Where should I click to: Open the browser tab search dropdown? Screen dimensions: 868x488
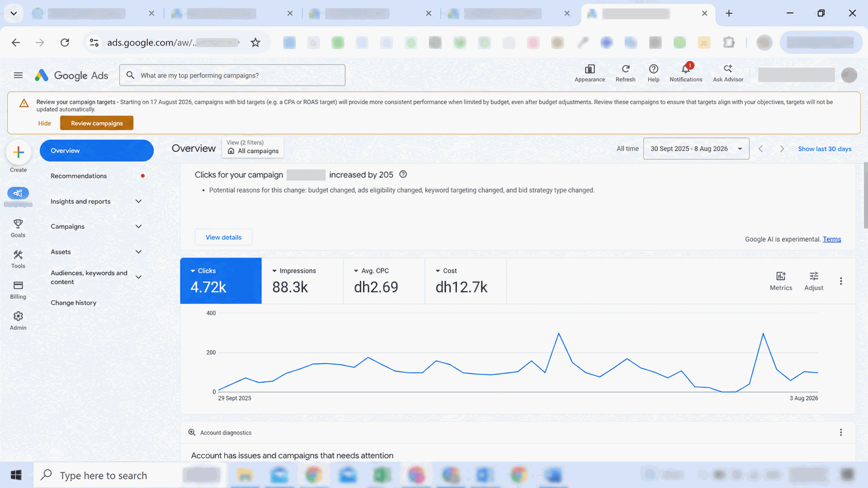pyautogui.click(x=14, y=13)
